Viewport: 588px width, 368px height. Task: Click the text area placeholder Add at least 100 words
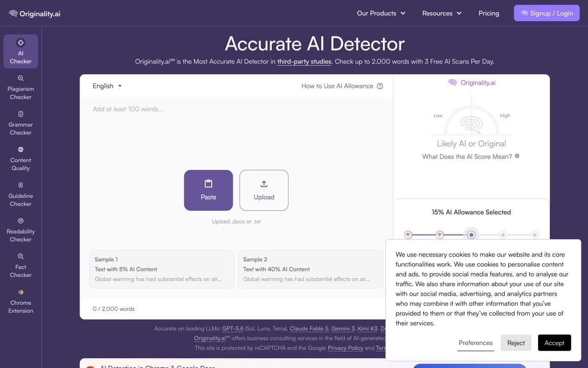[x=128, y=109]
